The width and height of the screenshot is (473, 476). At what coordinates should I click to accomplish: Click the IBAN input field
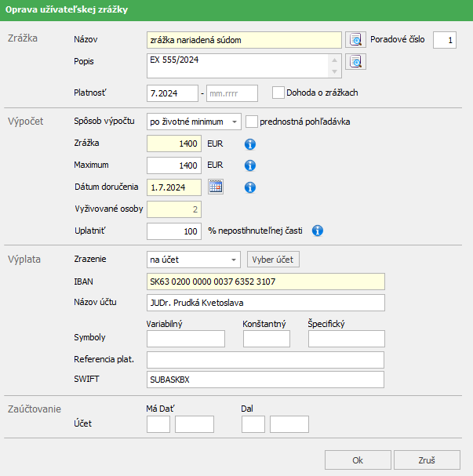tap(266, 282)
